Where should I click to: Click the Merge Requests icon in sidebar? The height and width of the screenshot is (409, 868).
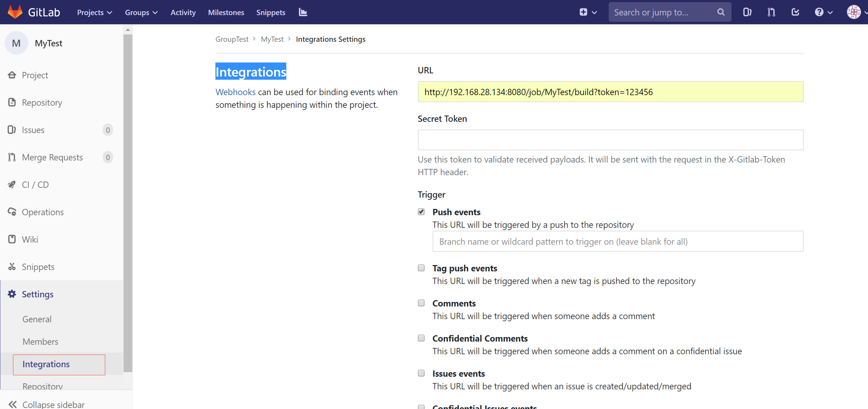tap(12, 157)
